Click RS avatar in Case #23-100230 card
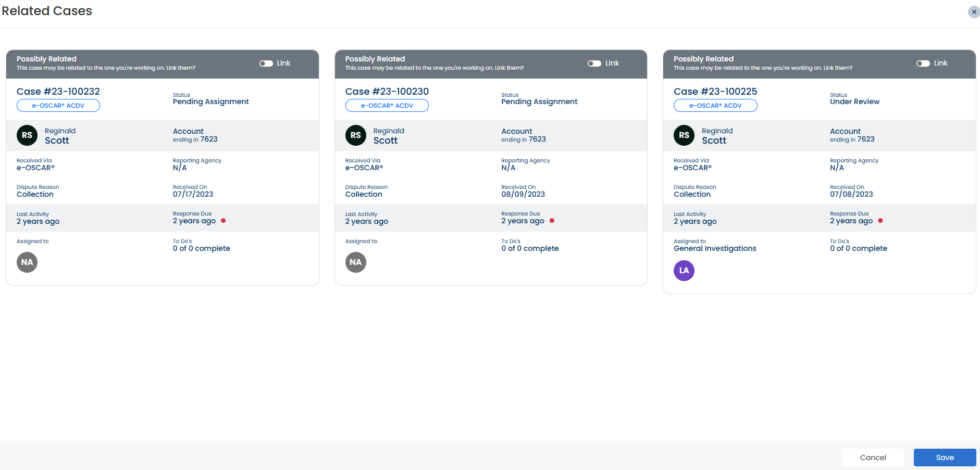 pos(356,135)
